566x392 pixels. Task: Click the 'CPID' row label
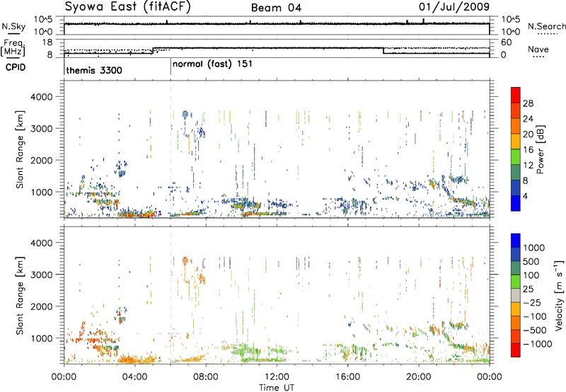(x=16, y=67)
